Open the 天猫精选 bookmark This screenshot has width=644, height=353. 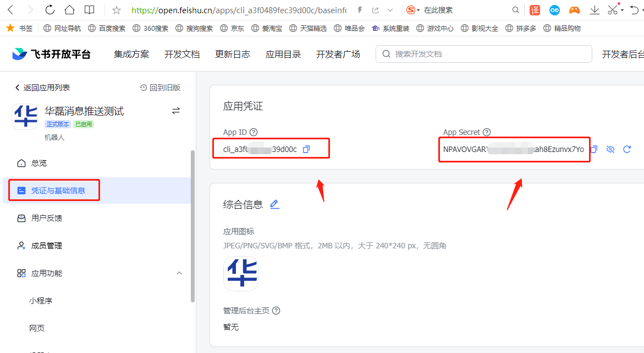[x=308, y=29]
